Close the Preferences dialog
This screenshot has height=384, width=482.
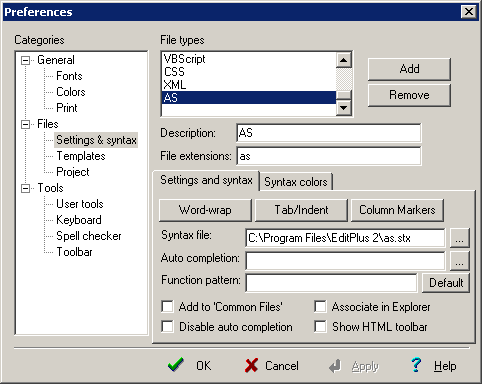(469, 12)
